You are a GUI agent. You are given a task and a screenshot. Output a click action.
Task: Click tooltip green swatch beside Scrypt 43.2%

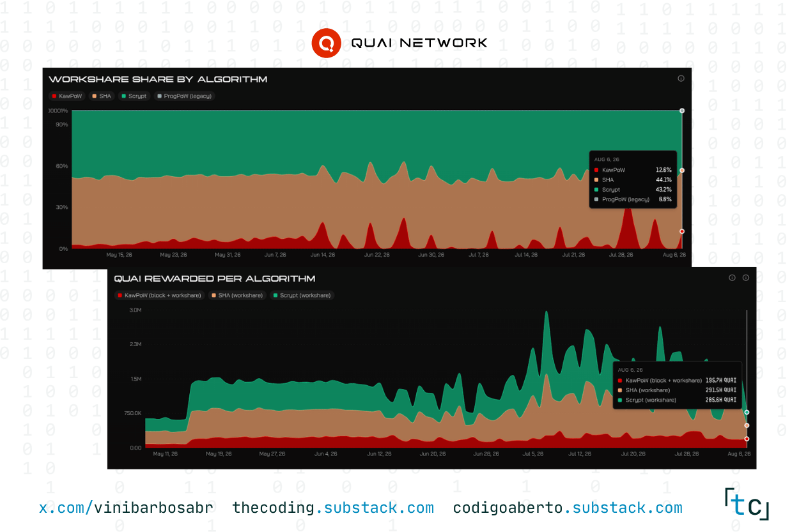tap(596, 190)
